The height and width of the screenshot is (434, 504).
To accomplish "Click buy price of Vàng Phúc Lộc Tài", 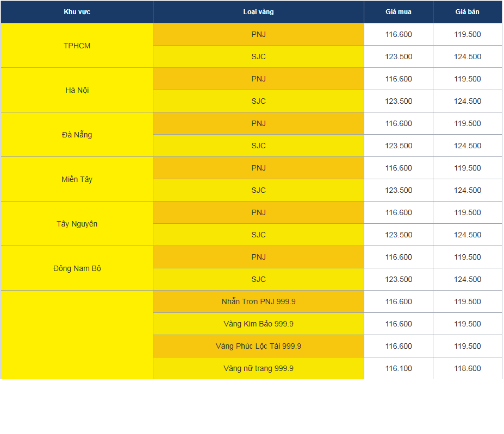I will click(398, 346).
